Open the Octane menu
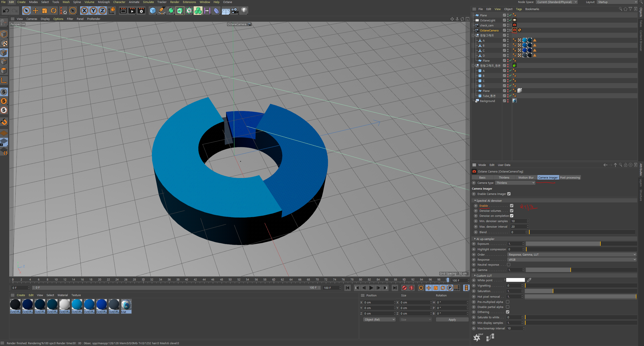This screenshot has height=346, width=644. (x=227, y=2)
